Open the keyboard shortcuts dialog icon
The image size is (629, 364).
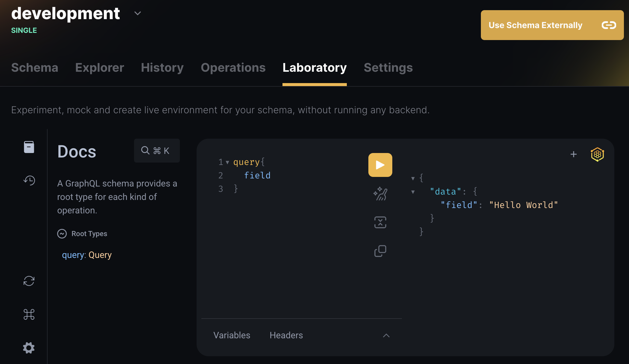[x=29, y=314]
